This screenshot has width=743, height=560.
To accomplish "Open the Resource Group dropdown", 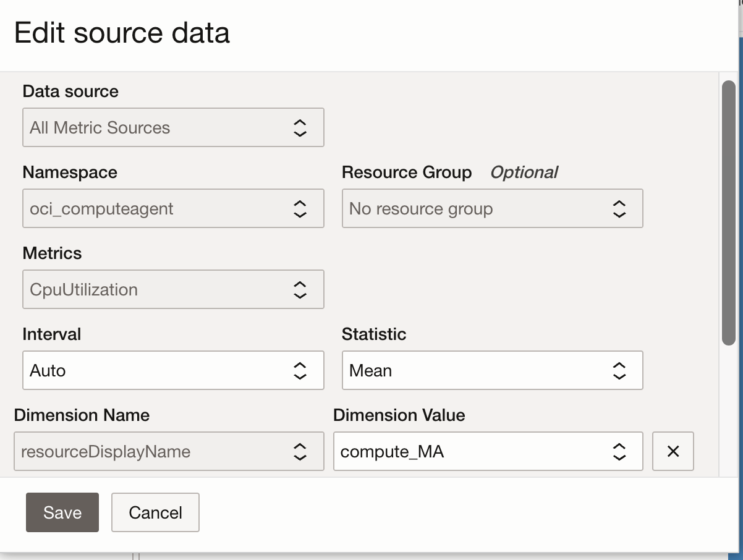I will (x=493, y=208).
